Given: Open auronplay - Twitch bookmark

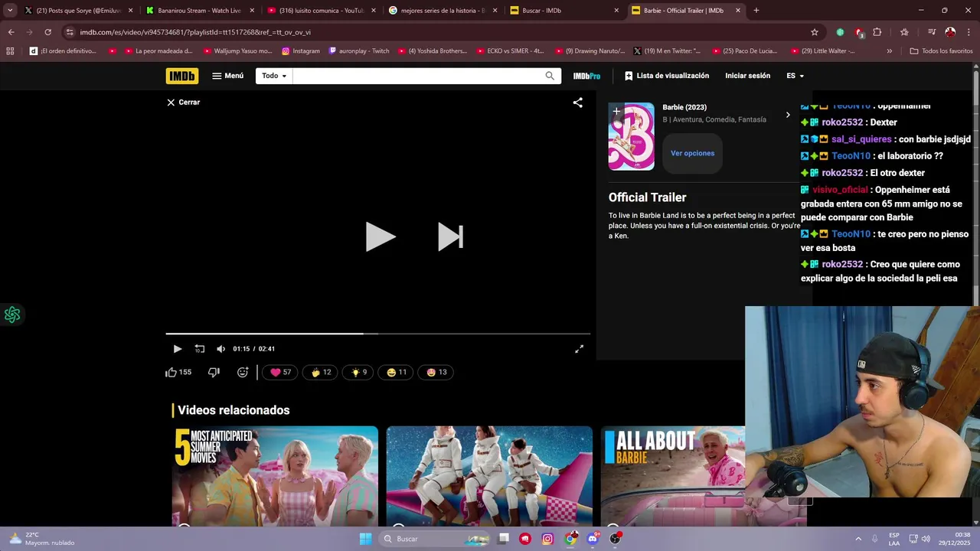Looking at the screenshot, I should pos(359,51).
